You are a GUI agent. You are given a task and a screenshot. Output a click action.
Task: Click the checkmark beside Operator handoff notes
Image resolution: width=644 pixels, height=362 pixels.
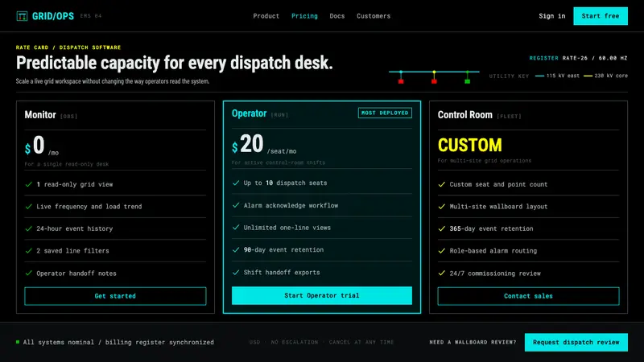[29, 273]
